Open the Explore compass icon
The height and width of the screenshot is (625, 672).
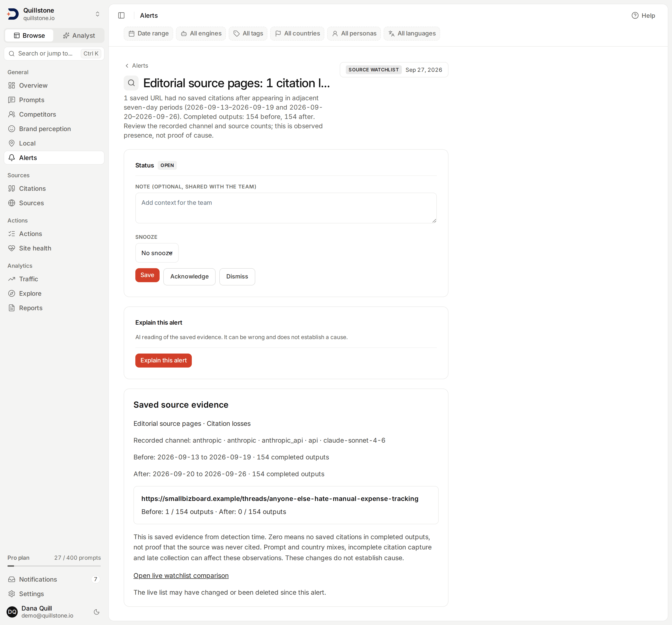12,294
